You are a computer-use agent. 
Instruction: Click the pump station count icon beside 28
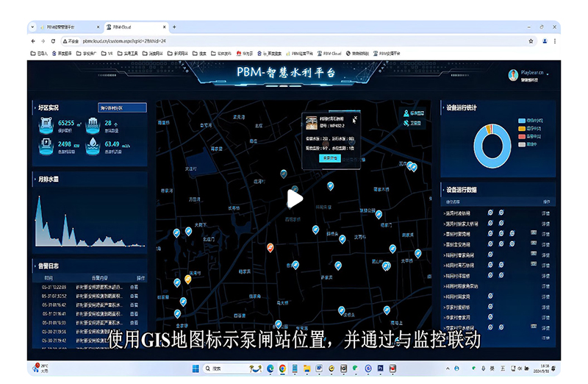(93, 125)
